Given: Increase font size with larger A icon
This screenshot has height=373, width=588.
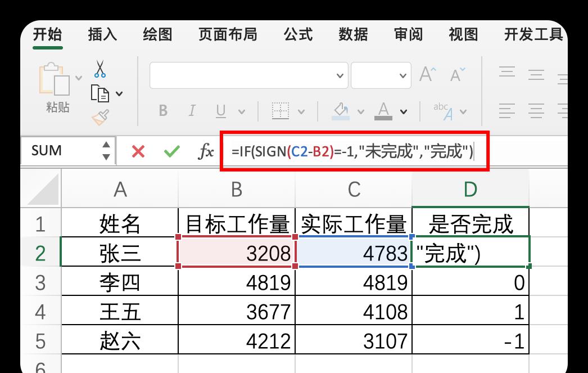Looking at the screenshot, I should click(427, 74).
